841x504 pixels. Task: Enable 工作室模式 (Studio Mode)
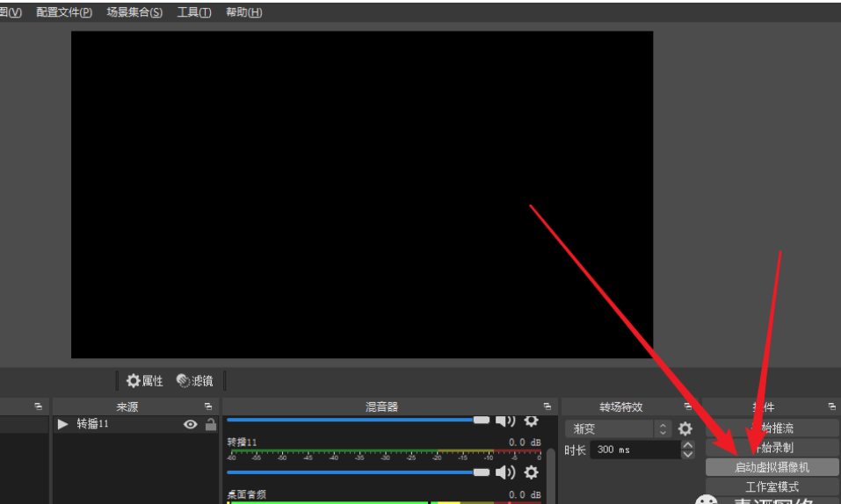(772, 486)
